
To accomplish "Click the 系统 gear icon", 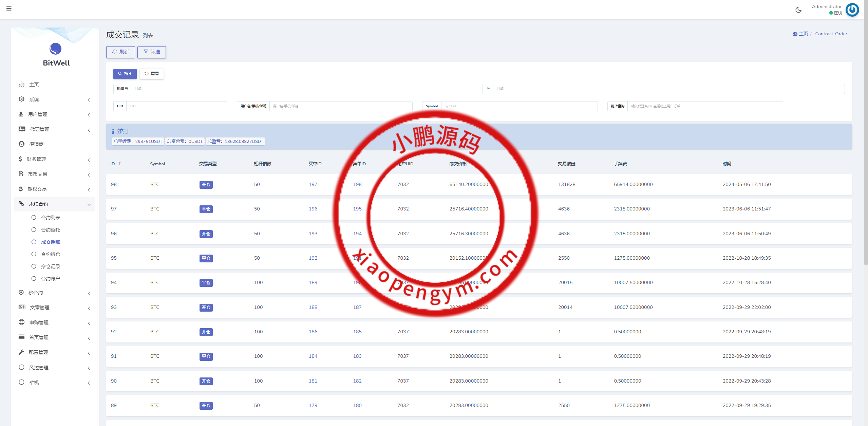I will point(22,99).
